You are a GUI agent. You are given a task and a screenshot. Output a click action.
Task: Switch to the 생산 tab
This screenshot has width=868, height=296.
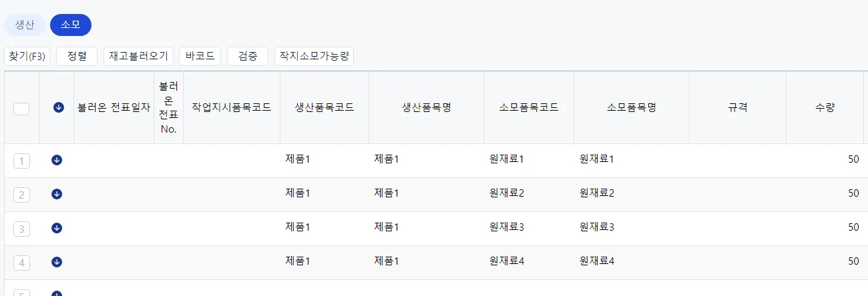pos(25,25)
